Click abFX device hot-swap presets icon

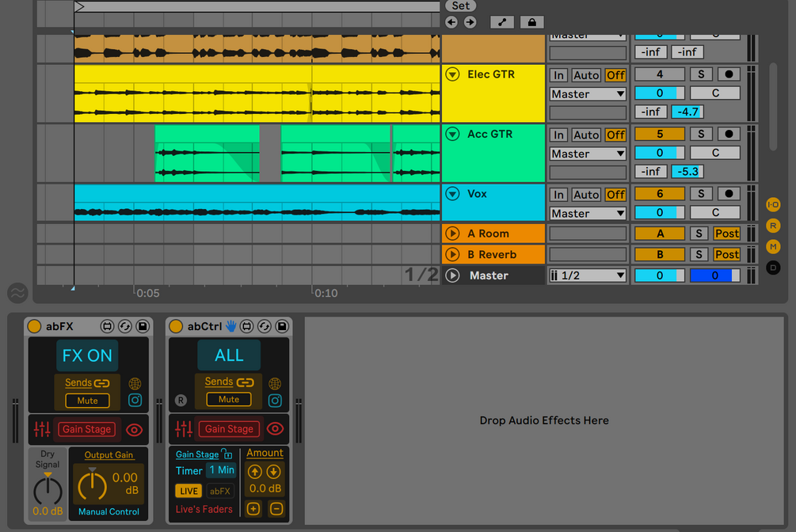point(125,326)
